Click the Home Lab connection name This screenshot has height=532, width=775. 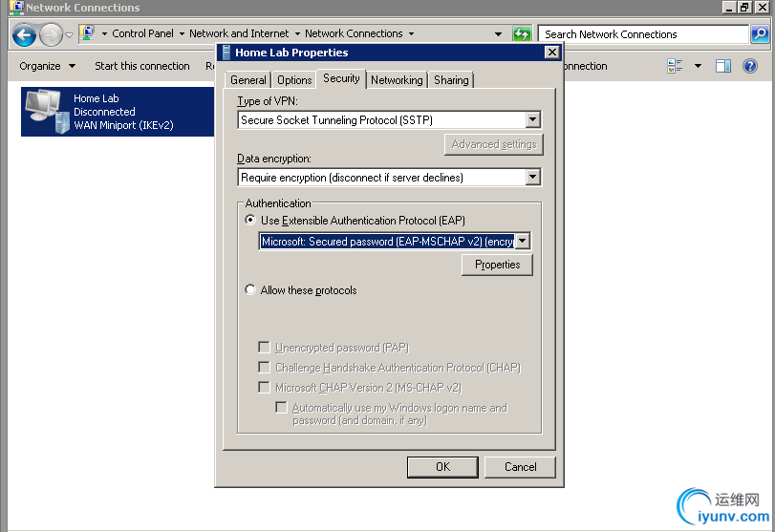click(x=96, y=98)
